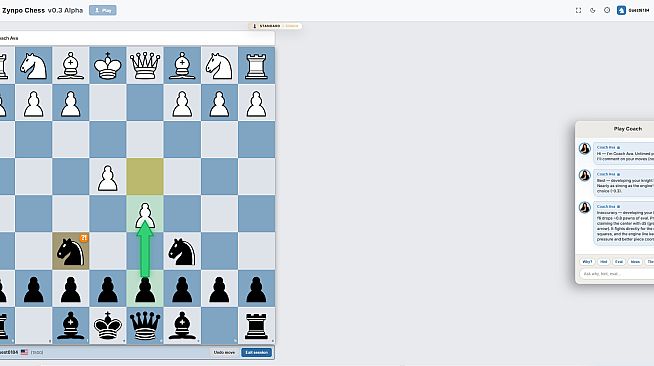Image resolution: width=654 pixels, height=366 pixels.
Task: Click the Why? quick reply chip
Action: [x=587, y=262]
